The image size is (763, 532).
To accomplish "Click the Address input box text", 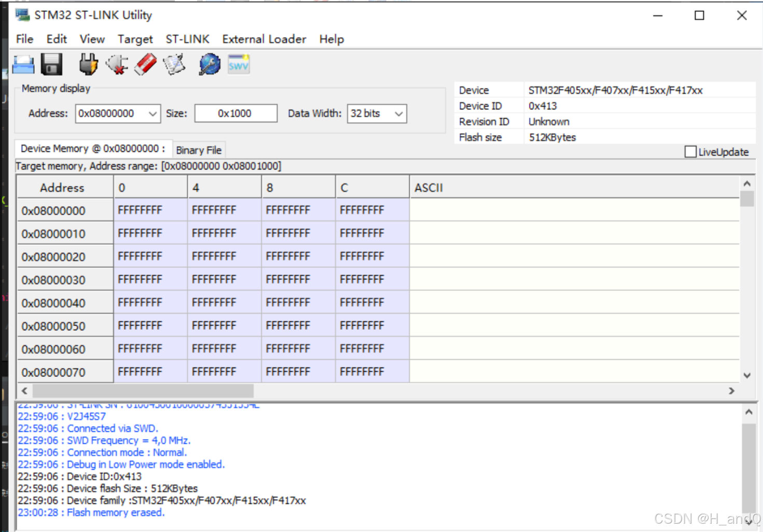I will 106,114.
